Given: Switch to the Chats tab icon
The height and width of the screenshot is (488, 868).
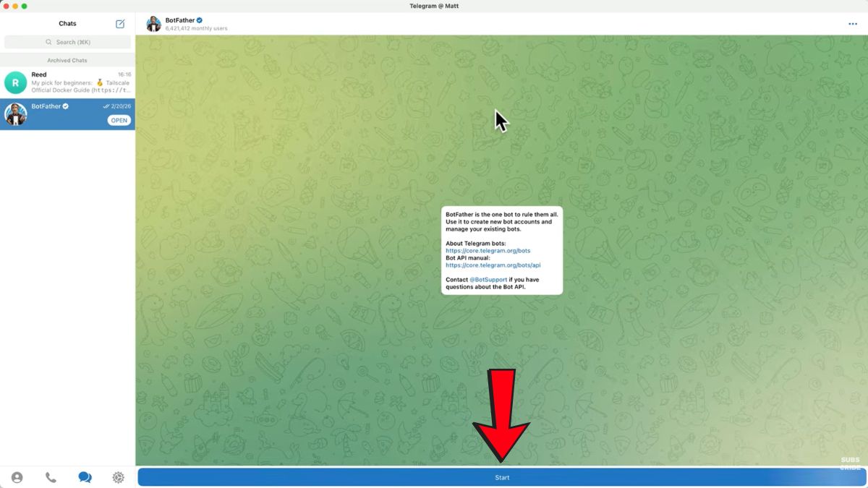Looking at the screenshot, I should [x=85, y=477].
